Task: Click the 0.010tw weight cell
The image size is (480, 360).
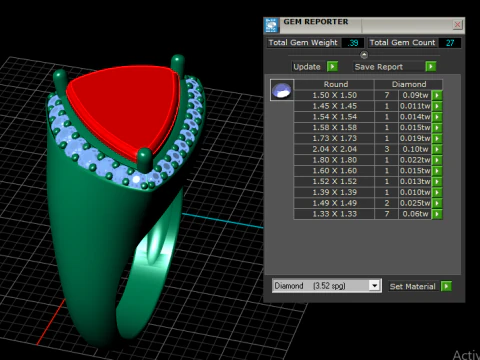Action: click(x=415, y=192)
